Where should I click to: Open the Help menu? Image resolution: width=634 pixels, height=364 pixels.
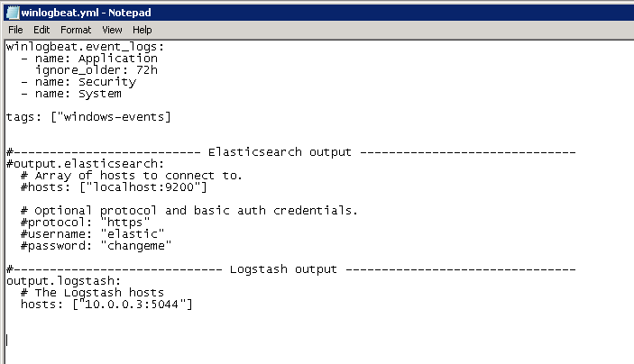[142, 30]
